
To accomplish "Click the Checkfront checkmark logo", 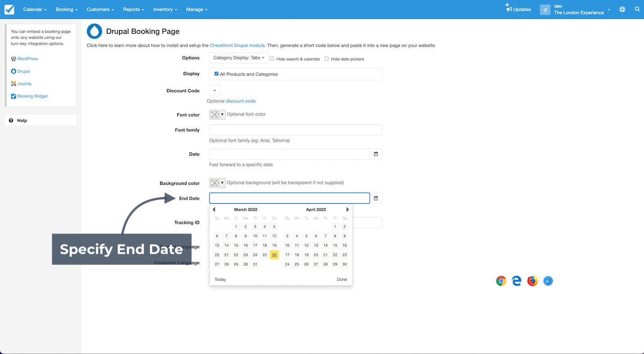I will [x=9, y=9].
